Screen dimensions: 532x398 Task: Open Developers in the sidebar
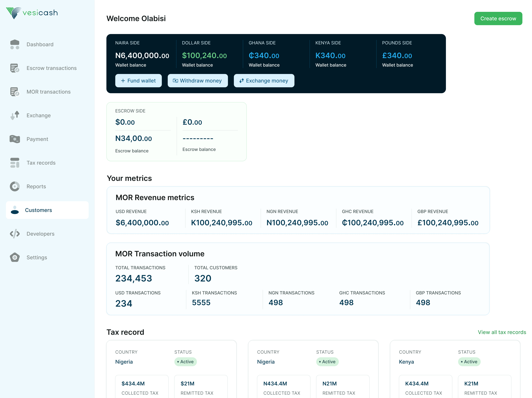point(47,234)
